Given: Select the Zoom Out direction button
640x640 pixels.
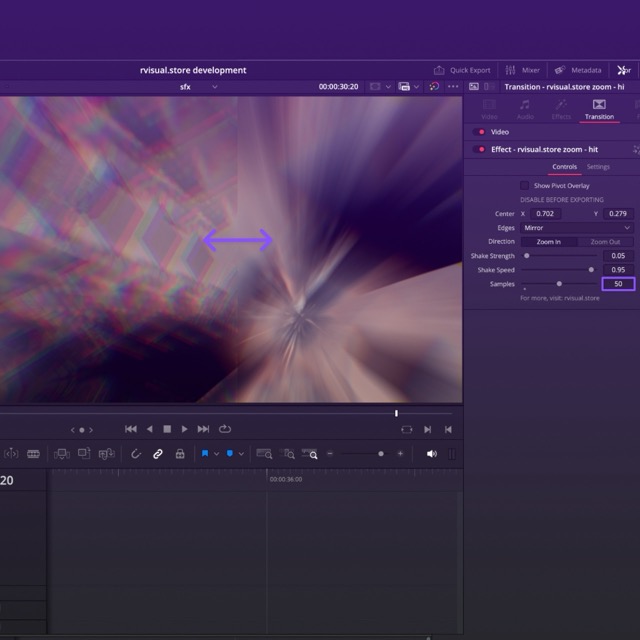Looking at the screenshot, I should [x=604, y=242].
